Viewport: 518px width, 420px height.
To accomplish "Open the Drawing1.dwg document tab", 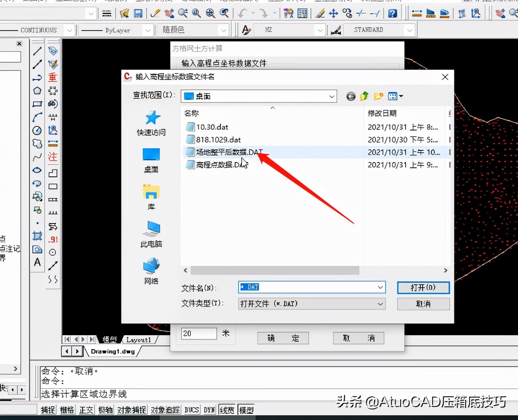I will (113, 351).
